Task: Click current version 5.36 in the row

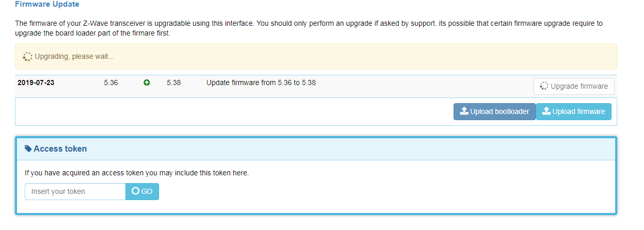Action: pyautogui.click(x=111, y=83)
